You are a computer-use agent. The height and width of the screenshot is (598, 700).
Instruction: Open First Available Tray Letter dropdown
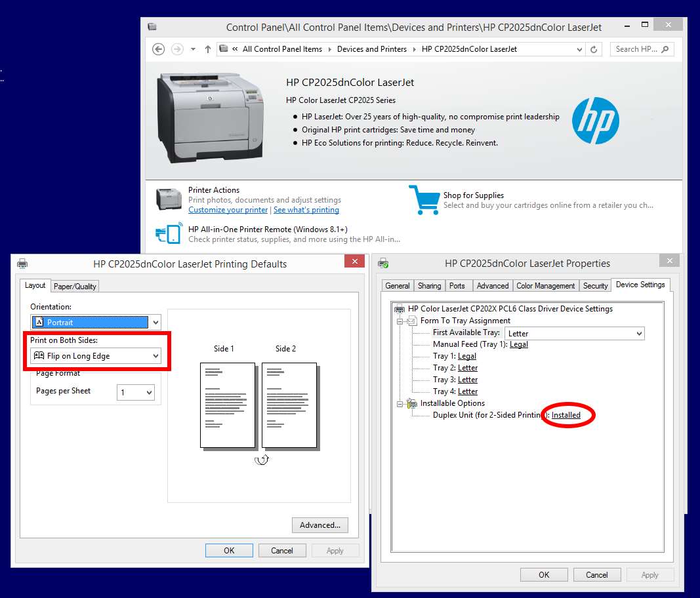575,333
